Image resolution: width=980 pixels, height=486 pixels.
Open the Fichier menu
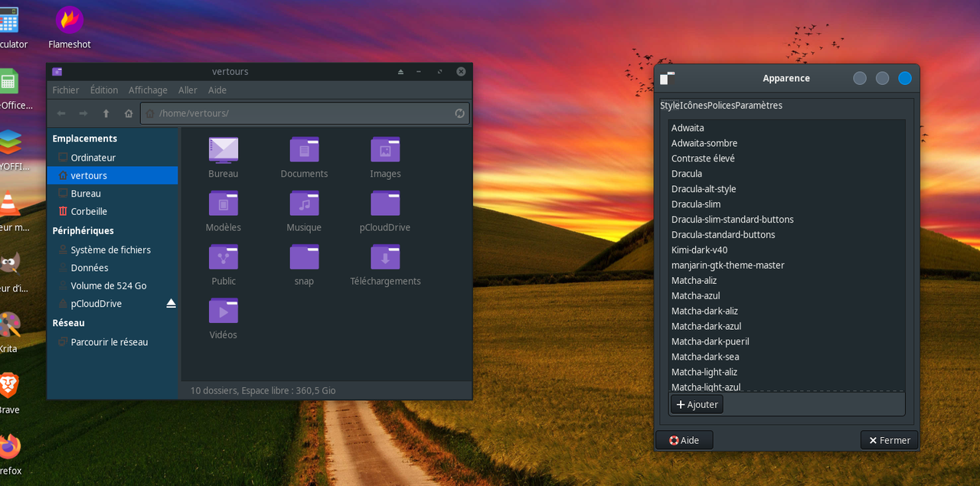pos(66,90)
